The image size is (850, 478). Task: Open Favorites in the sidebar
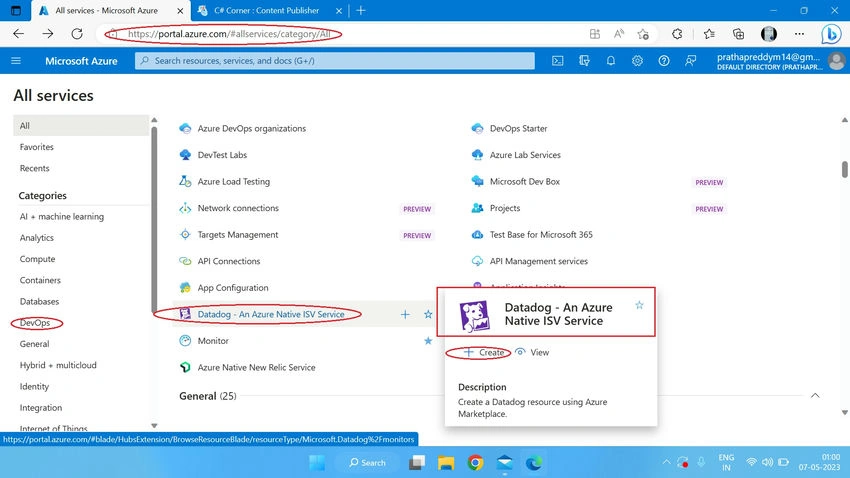(x=37, y=147)
